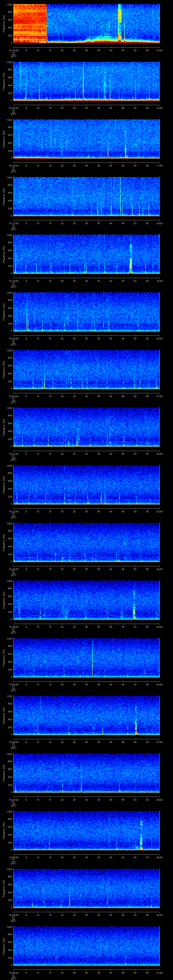Select the burst near 52 s in the 15:28:00 panel
173x980 pixels.
(141, 837)
